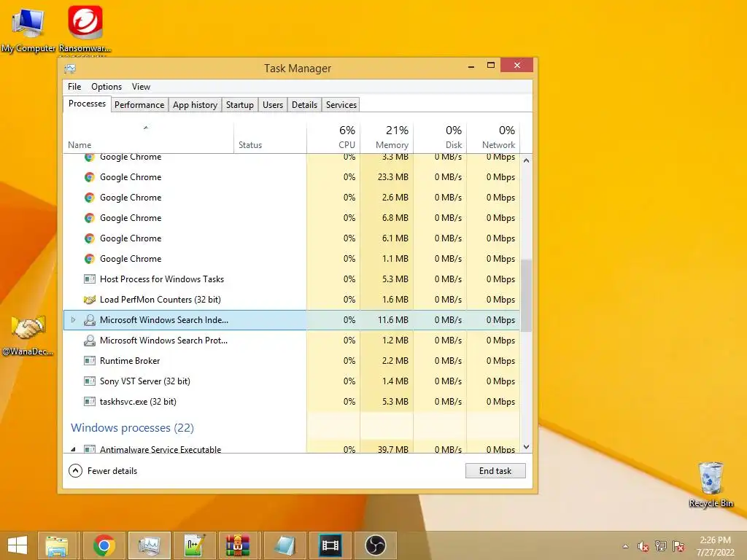
Task: Click Chrome icon of 23.3 MB process
Action: tap(89, 177)
